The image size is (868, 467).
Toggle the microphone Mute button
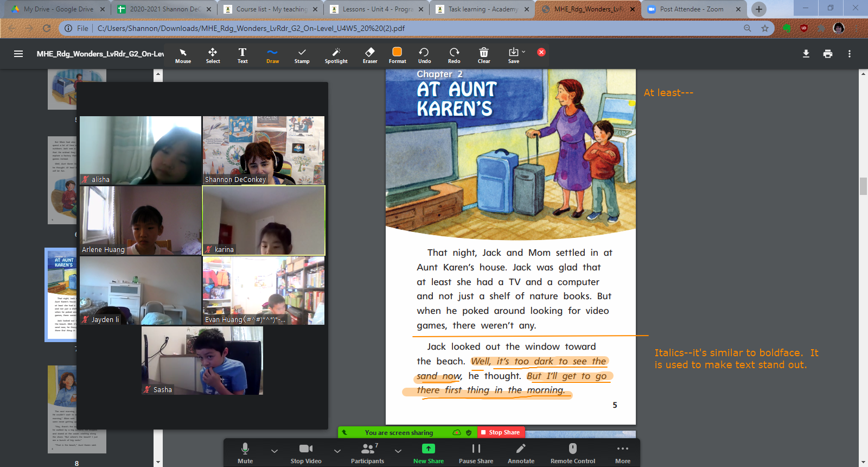(x=245, y=453)
